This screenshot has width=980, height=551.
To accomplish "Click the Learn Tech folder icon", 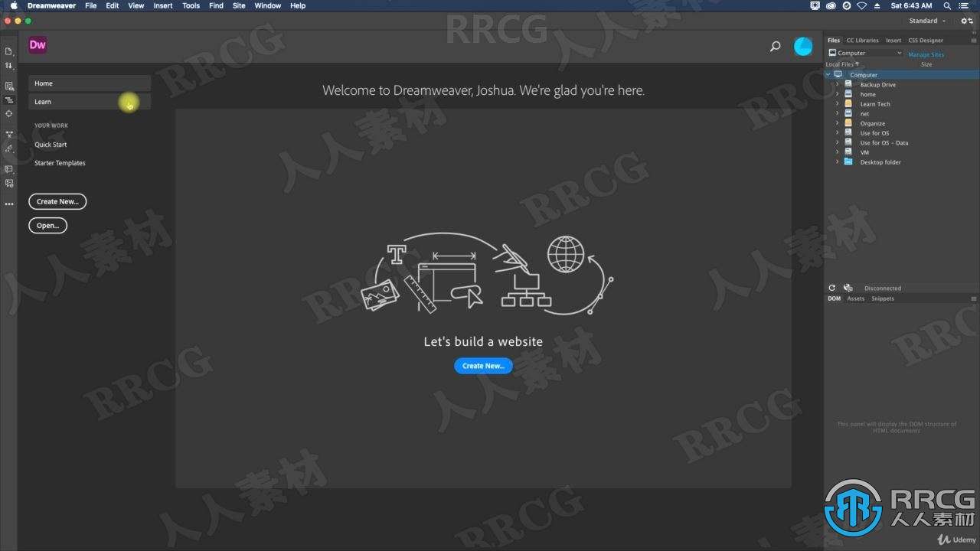I will pyautogui.click(x=848, y=103).
